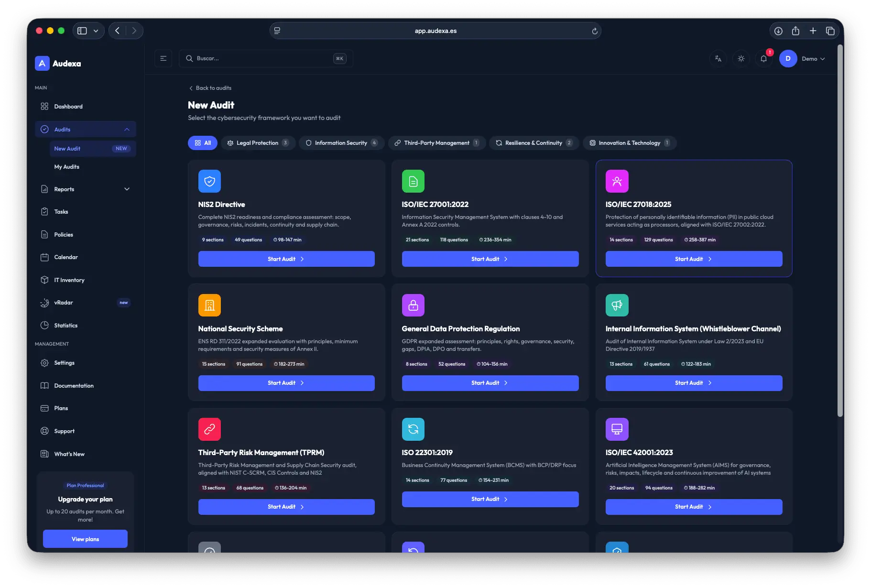The width and height of the screenshot is (871, 588).
Task: Open the Demo user account dropdown
Action: click(813, 59)
